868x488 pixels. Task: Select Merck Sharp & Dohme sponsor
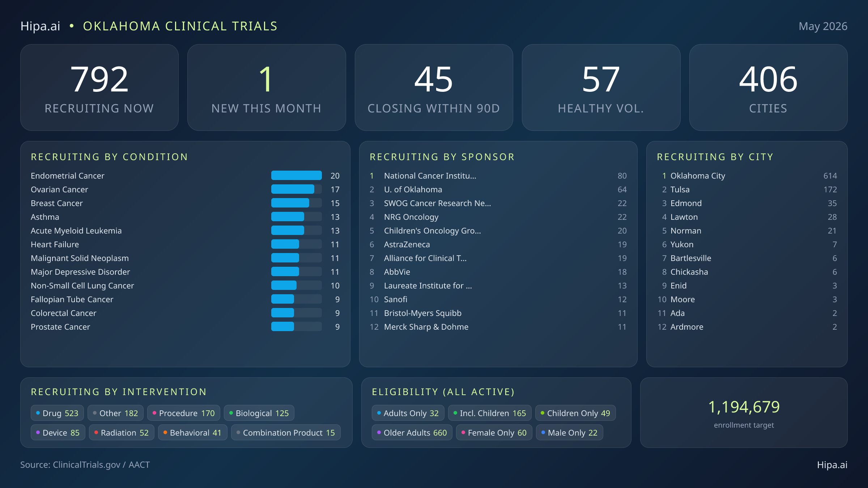click(x=498, y=327)
